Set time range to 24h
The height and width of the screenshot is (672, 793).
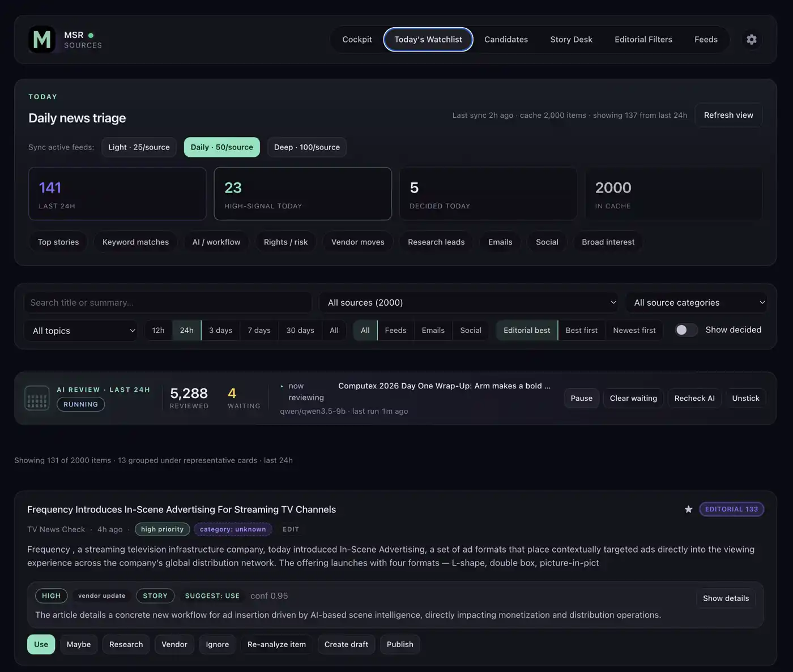(187, 330)
